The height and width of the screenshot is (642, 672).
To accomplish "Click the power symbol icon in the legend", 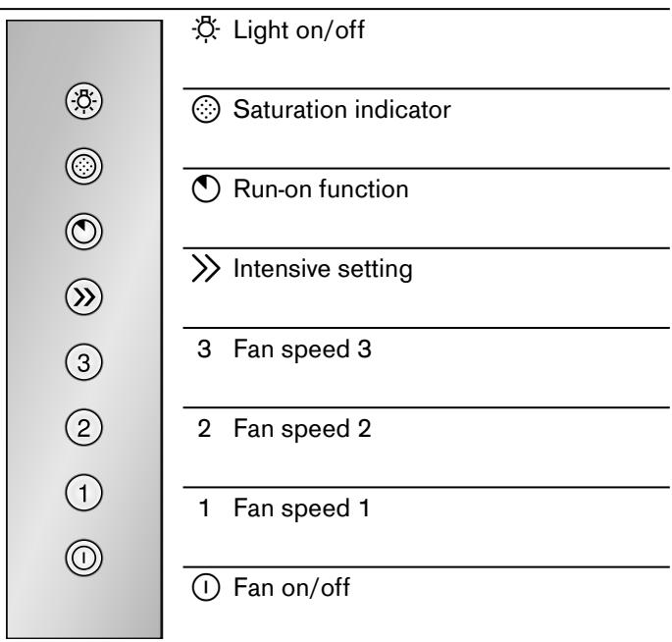I will pyautogui.click(x=206, y=587).
